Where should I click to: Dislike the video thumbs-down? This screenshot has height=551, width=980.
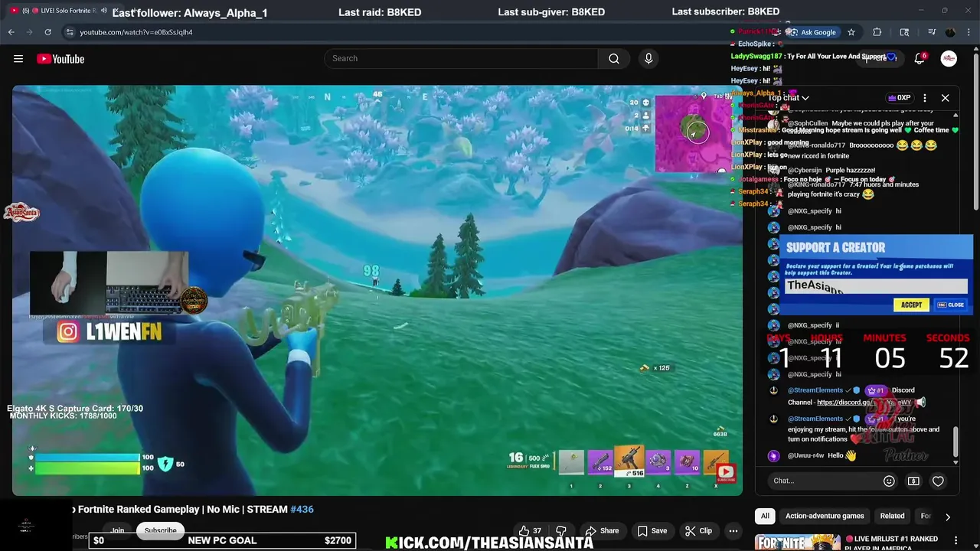pos(560,530)
